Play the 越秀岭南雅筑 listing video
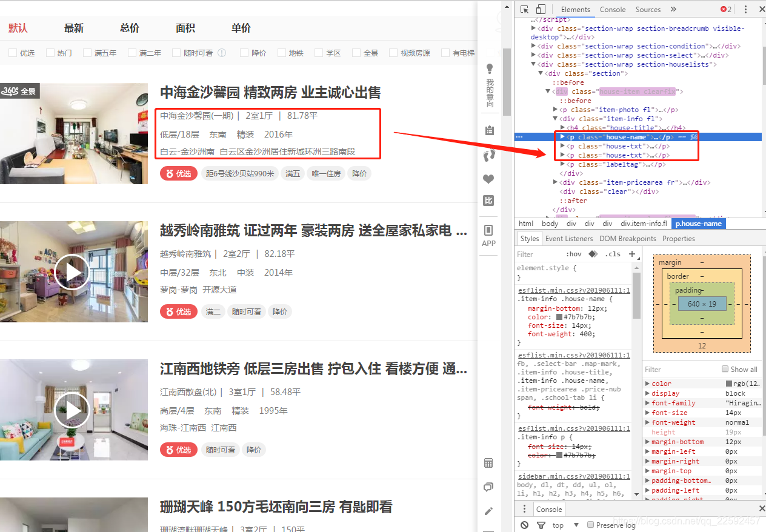The image size is (766, 532). (x=72, y=272)
